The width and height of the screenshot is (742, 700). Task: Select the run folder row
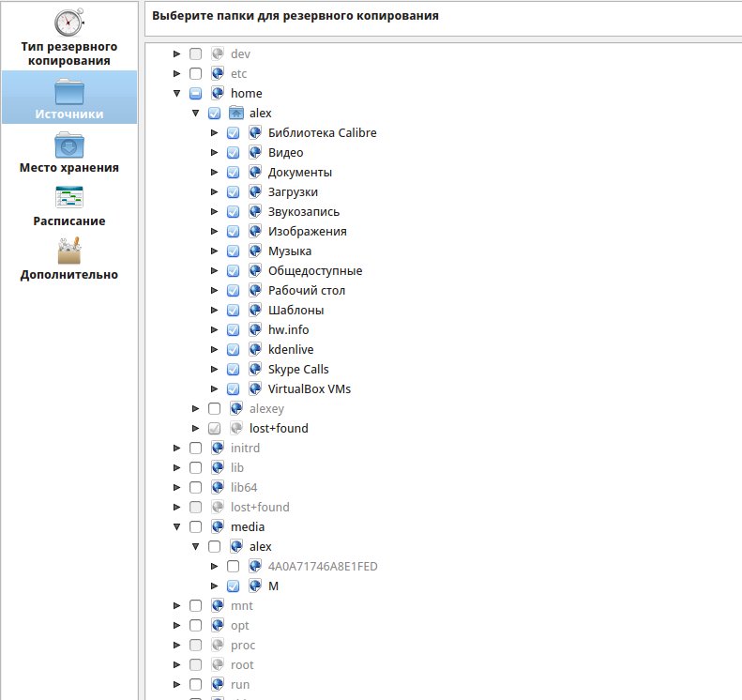click(240, 684)
